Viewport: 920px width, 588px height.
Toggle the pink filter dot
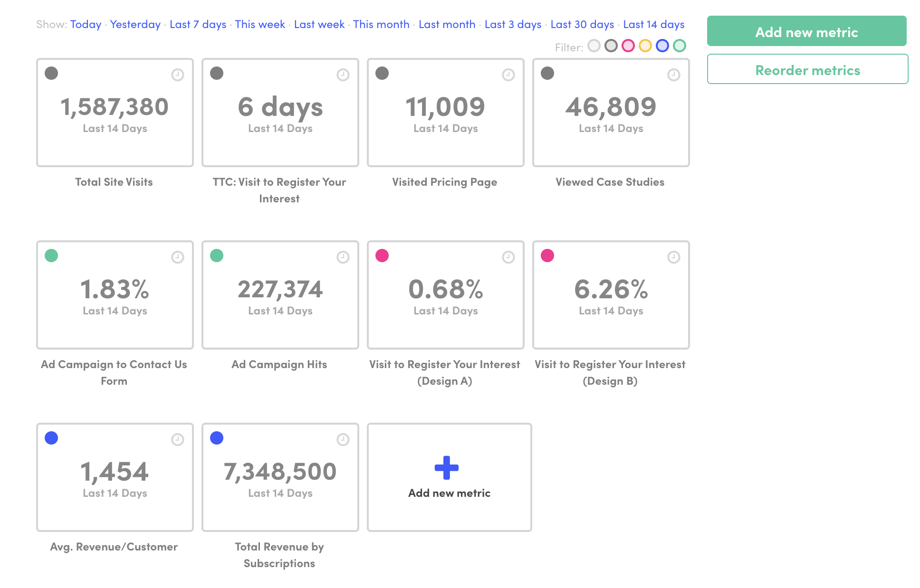pos(628,46)
